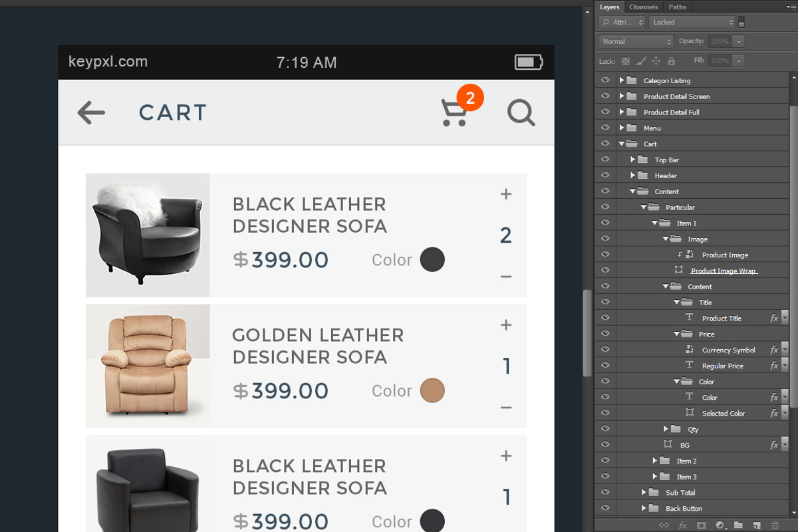Viewport: 798px width, 532px height.
Task: Click the Create new layer icon
Action: coord(757,525)
